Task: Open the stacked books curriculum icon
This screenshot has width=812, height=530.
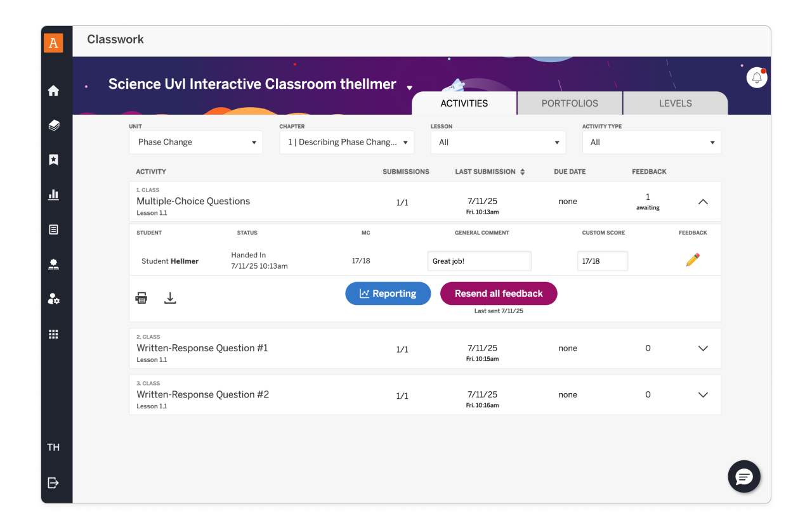Action: 53,126
